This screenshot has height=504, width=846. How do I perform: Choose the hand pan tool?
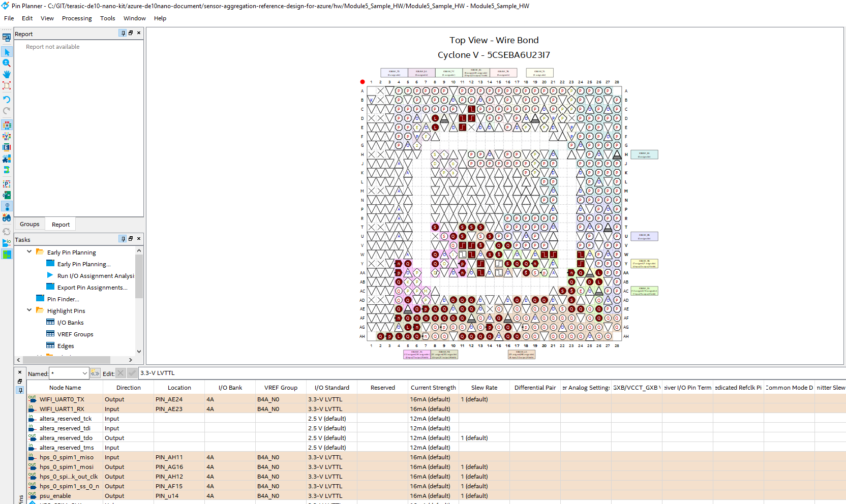pyautogui.click(x=7, y=74)
